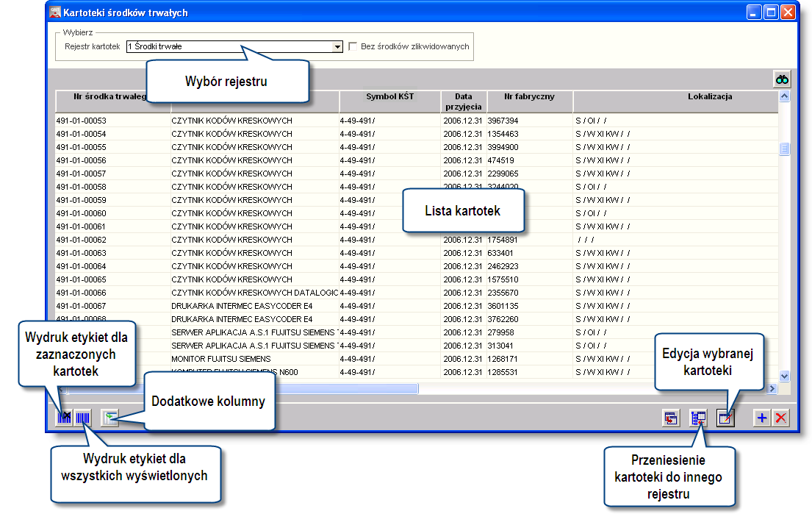Image resolution: width=812 pixels, height=514 pixels.
Task: Toggle the Bez środków zlikwidowanych checkbox
Action: tap(353, 46)
